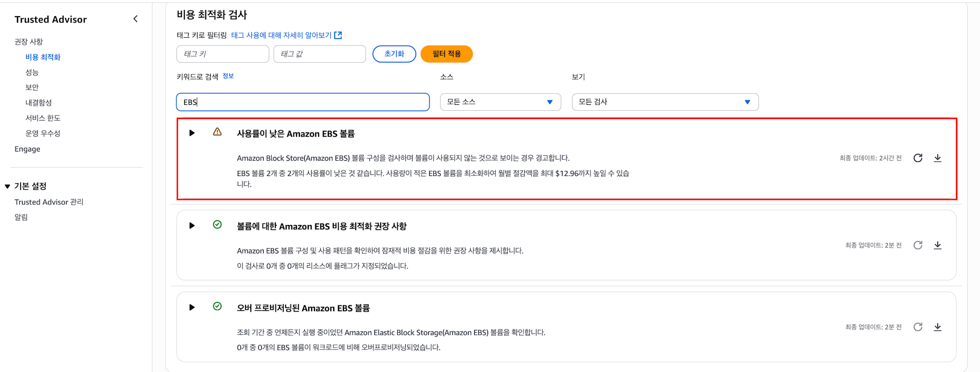Open 태그 사용에 대해 자세히 알아보기 link

tap(281, 35)
